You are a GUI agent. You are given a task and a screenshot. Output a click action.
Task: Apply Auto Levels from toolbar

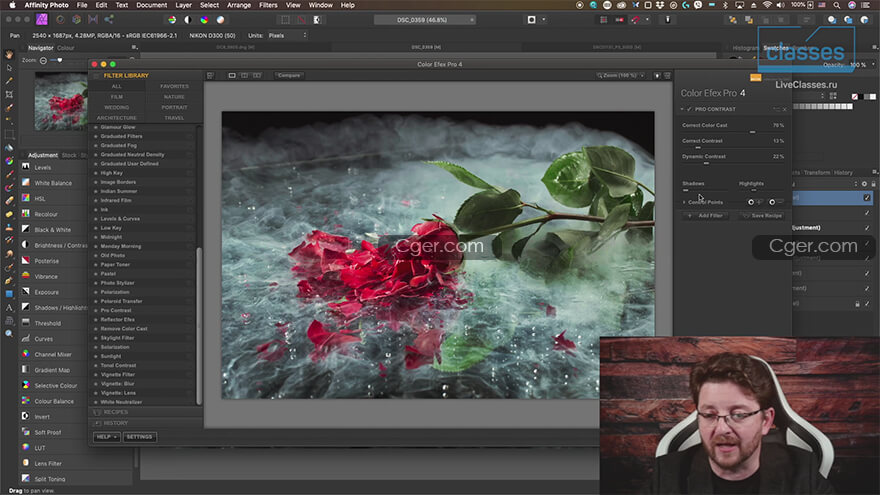(x=172, y=20)
